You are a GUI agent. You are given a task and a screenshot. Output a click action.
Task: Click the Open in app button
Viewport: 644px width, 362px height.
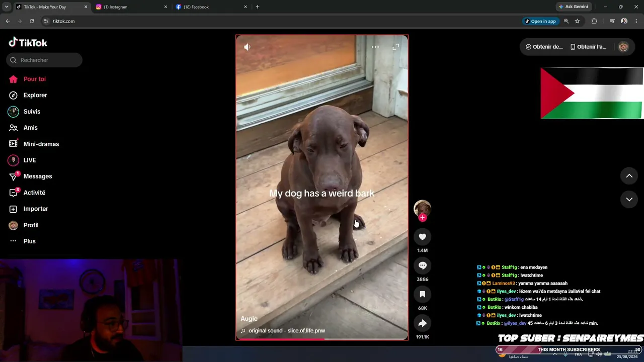540,21
